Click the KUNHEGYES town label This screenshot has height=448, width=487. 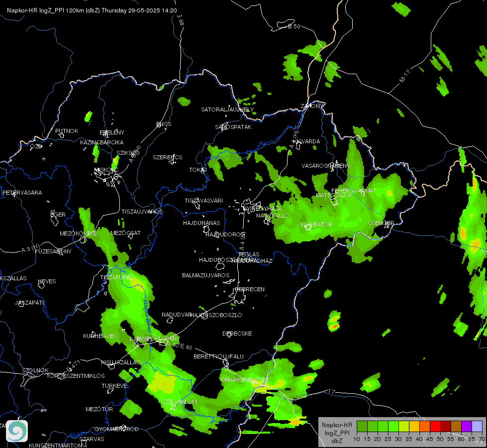[100, 336]
